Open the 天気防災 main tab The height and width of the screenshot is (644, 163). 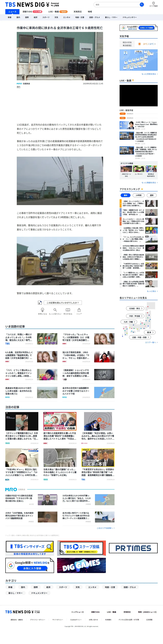click(78, 12)
